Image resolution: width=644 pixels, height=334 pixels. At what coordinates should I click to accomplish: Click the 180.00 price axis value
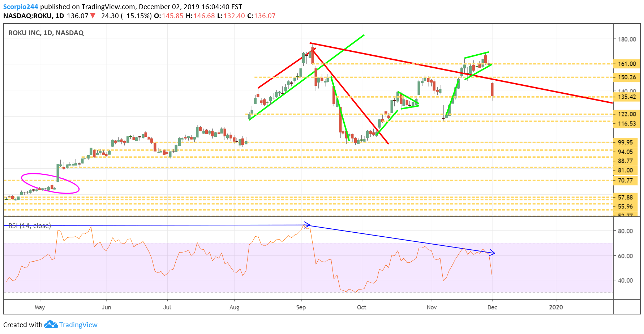627,39
